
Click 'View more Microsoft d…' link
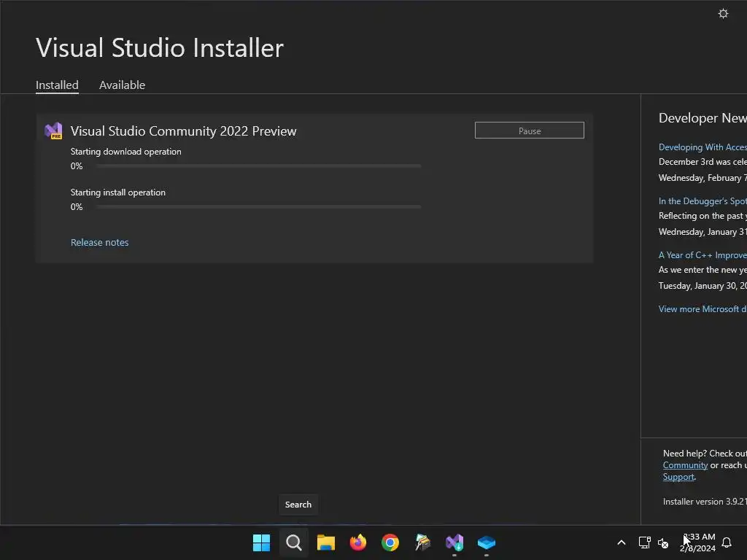(703, 309)
